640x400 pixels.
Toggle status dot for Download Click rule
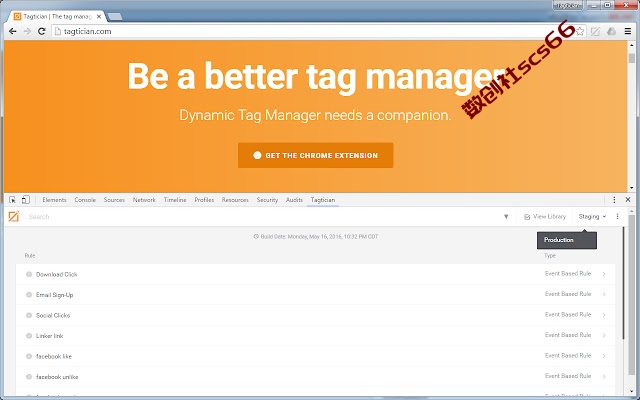[29, 274]
